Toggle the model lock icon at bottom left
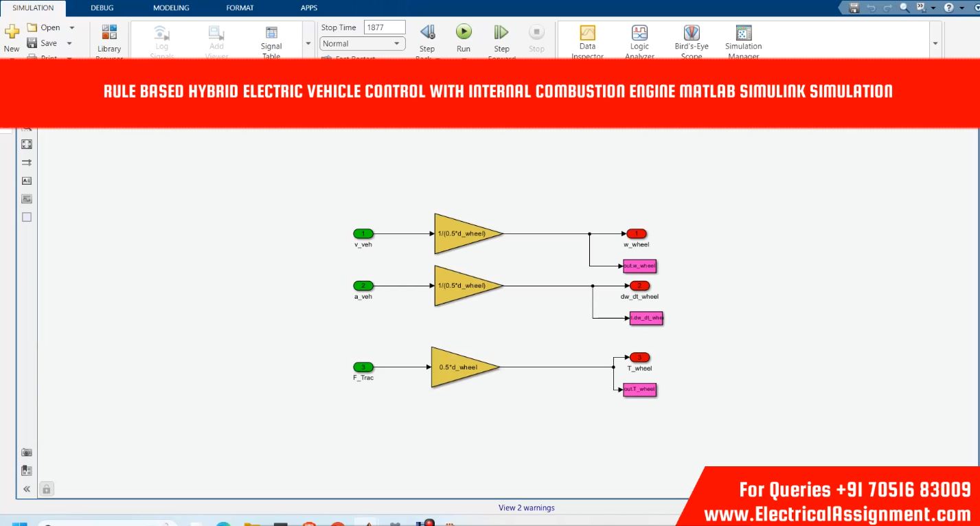This screenshot has width=980, height=526. tap(46, 489)
